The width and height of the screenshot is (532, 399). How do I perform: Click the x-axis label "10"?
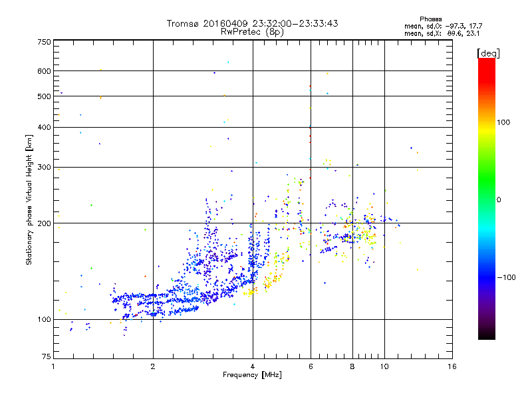(x=384, y=366)
